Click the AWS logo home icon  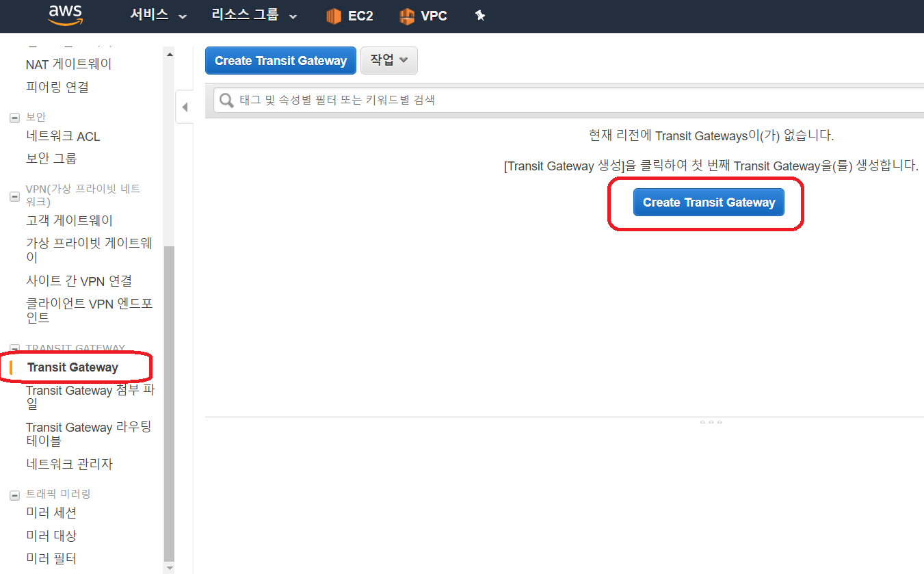tap(66, 15)
